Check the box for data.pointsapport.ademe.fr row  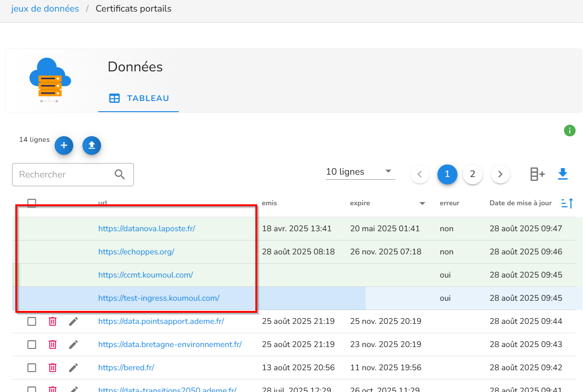click(32, 321)
